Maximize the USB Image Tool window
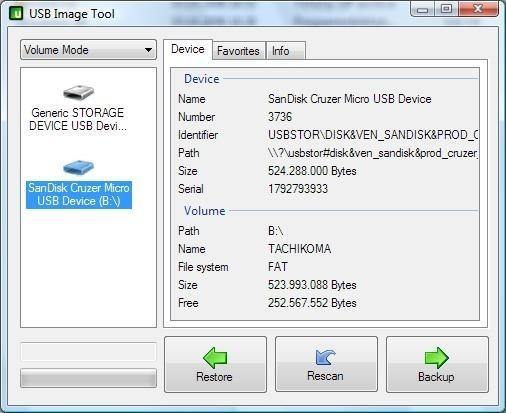The image size is (506, 413). tap(446, 9)
